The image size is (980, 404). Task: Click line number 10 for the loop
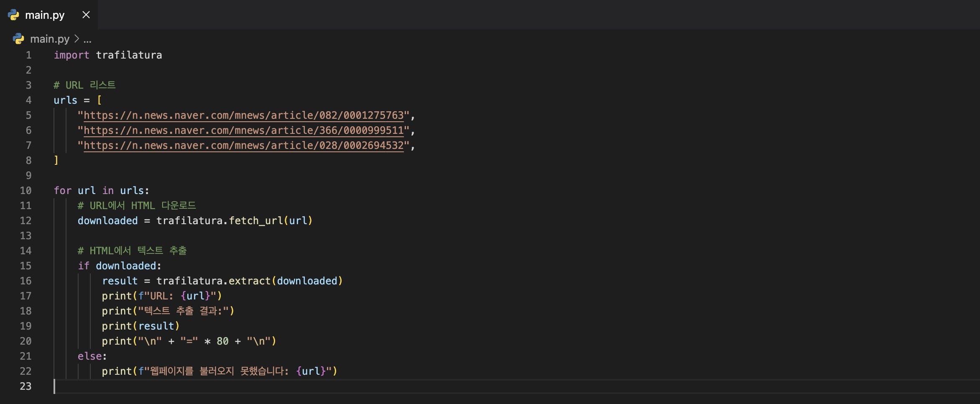pyautogui.click(x=26, y=191)
